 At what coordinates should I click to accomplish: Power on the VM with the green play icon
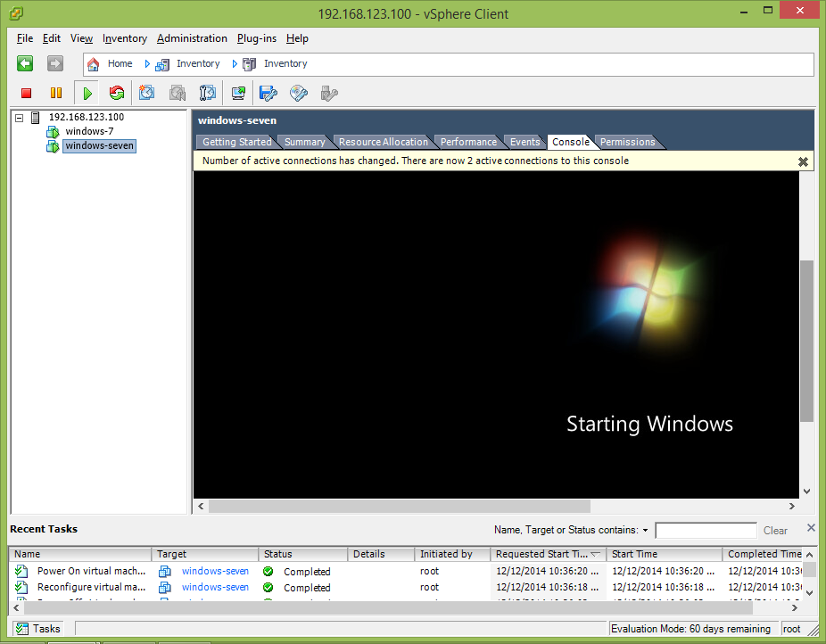tap(87, 94)
